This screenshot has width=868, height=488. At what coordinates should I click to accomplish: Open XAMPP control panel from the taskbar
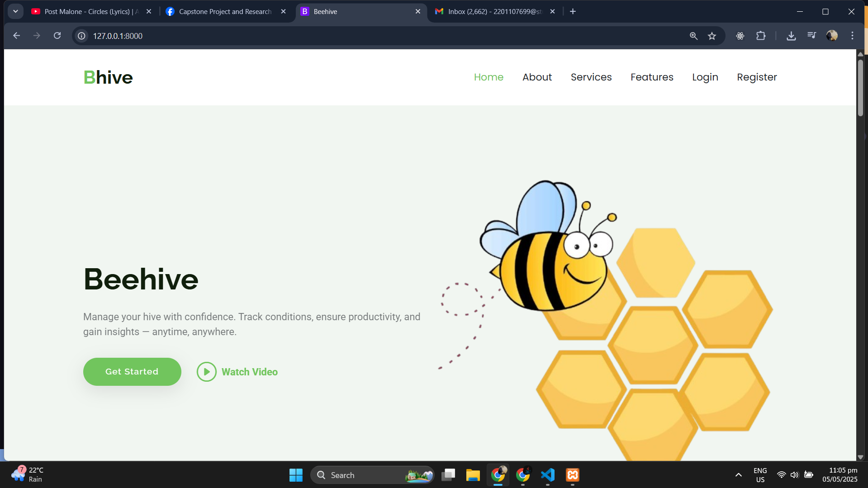pyautogui.click(x=572, y=475)
